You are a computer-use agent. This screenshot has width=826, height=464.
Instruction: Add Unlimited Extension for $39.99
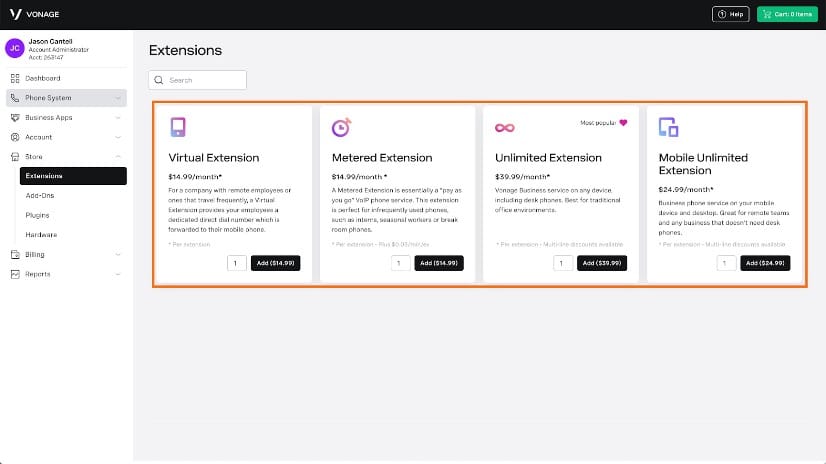pyautogui.click(x=602, y=263)
